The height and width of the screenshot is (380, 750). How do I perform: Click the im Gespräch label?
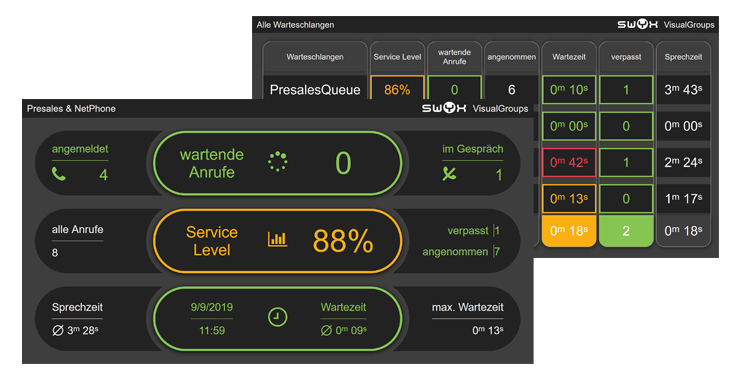click(473, 149)
